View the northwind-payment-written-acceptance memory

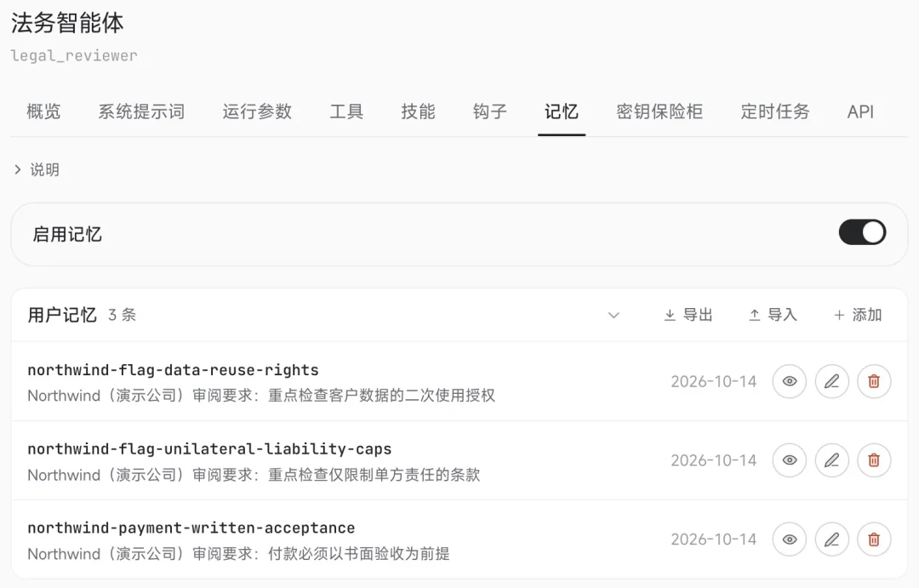pos(790,539)
